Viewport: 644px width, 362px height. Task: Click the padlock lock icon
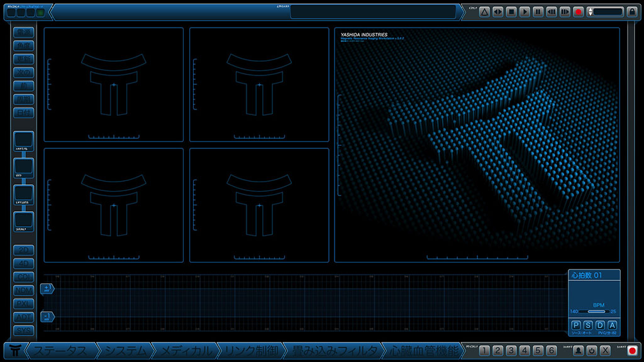[632, 12]
